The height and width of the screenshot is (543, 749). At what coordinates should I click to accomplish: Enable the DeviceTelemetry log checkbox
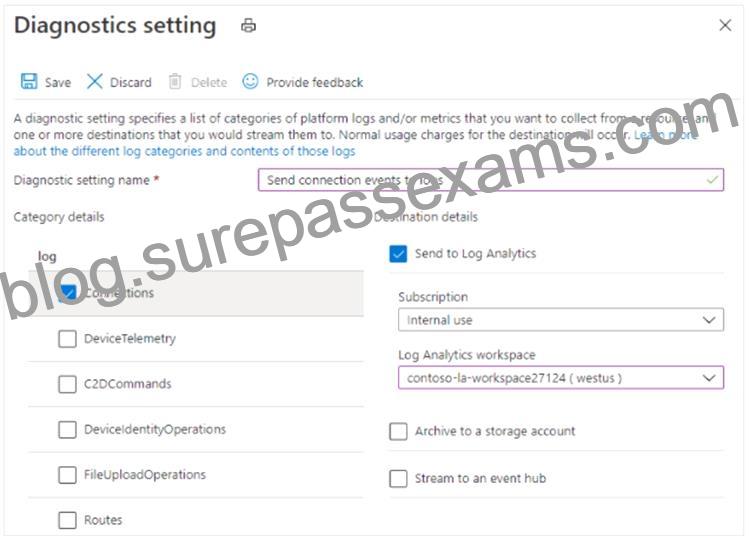click(67, 339)
